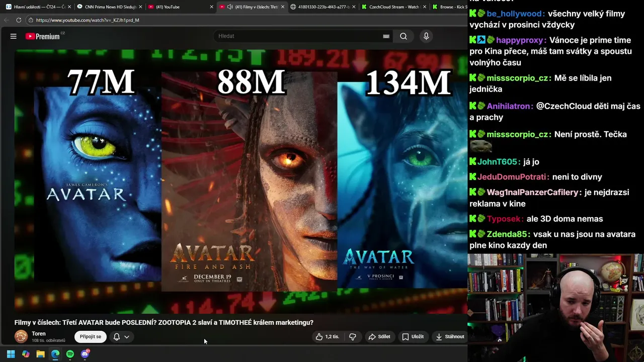Viewport: 644px width, 362px height.
Task: Select Microsoft Edge on the taskbar
Action: coord(55,354)
